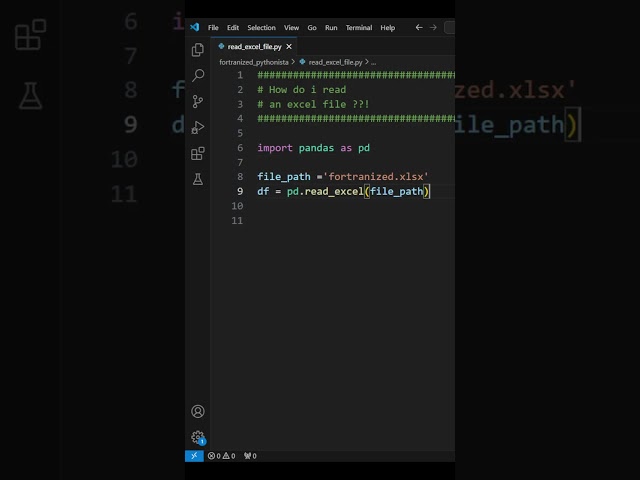Click fortranized_pythonista in the breadcrumb
Viewport: 640px width, 480px height.
[253, 62]
